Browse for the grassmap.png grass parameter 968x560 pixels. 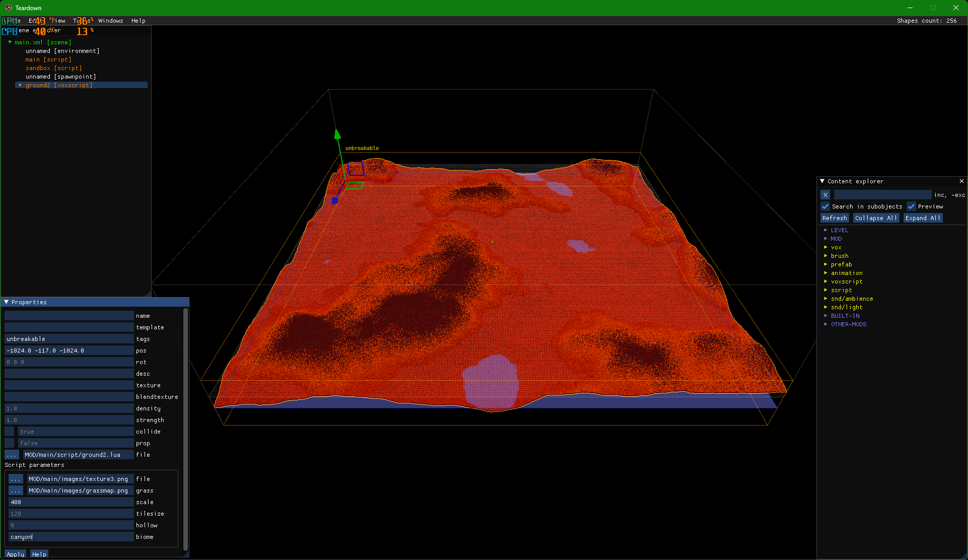(16, 491)
